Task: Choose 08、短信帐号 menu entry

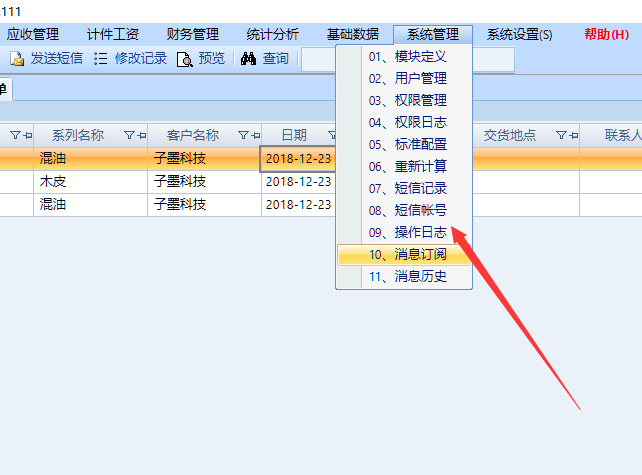Action: tap(406, 210)
